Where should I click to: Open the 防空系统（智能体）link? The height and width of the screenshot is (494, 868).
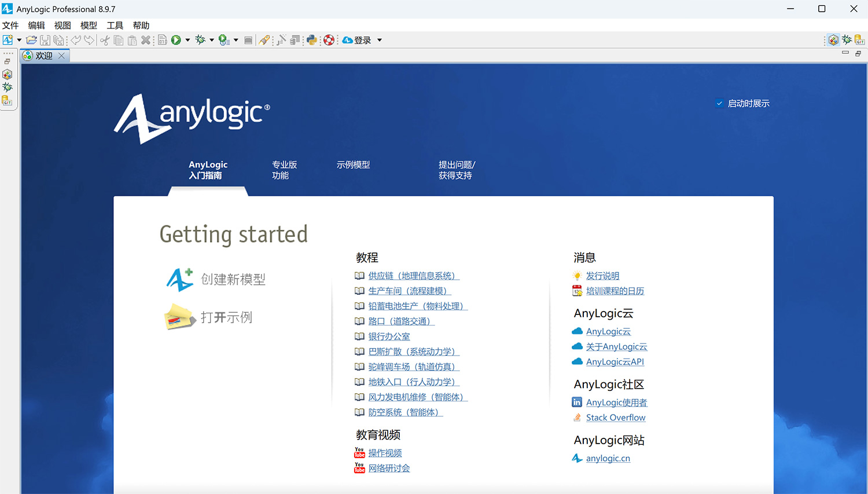405,412
